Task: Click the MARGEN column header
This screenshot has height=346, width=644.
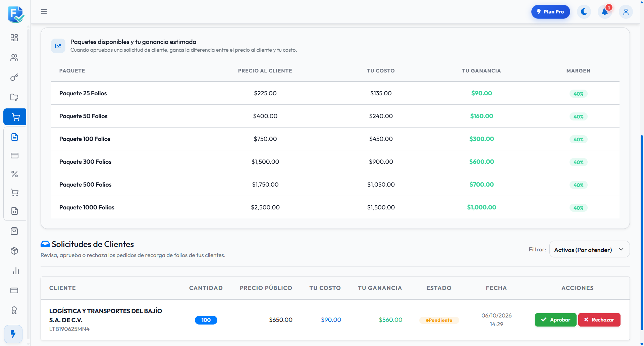Action: click(578, 71)
